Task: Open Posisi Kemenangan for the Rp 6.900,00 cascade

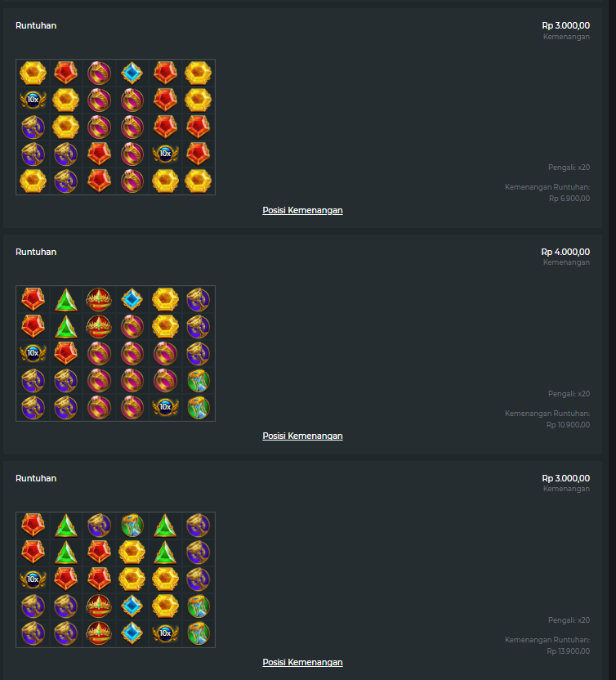Action: (302, 210)
